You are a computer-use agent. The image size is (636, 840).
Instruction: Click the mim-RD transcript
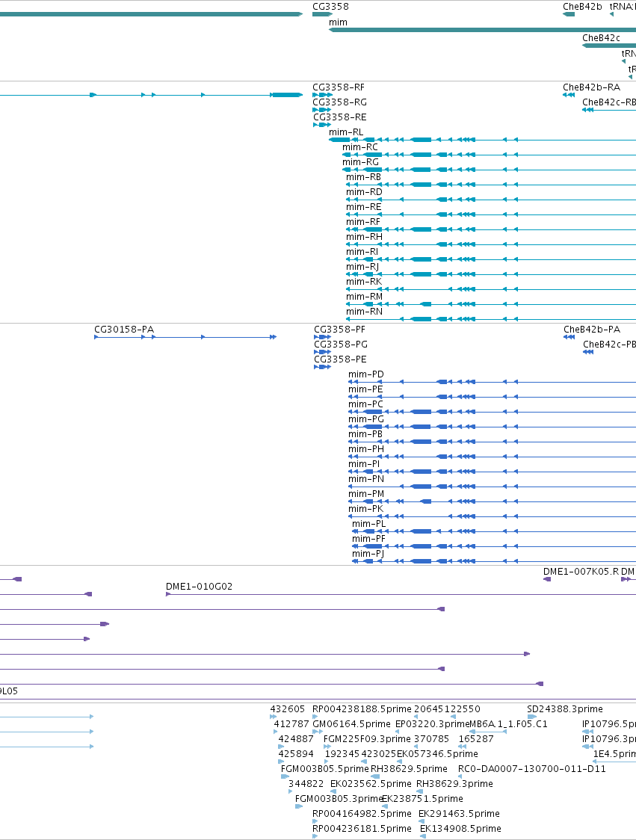point(365,192)
